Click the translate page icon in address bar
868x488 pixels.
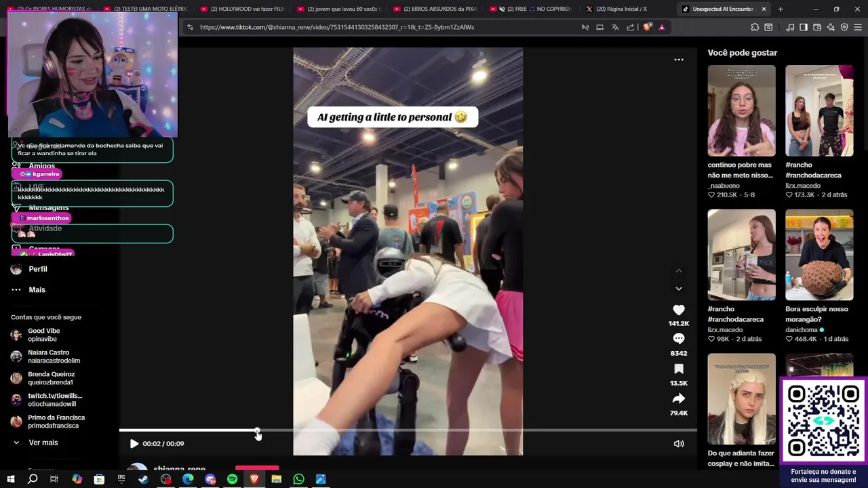615,27
